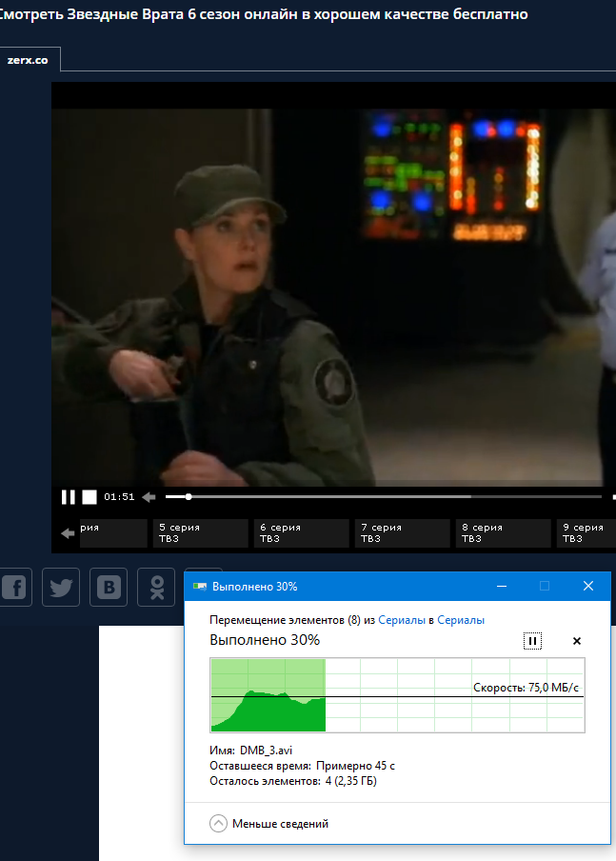The width and height of the screenshot is (616, 861).
Task: Select 8 серия ТВ3 episode
Action: point(504,533)
